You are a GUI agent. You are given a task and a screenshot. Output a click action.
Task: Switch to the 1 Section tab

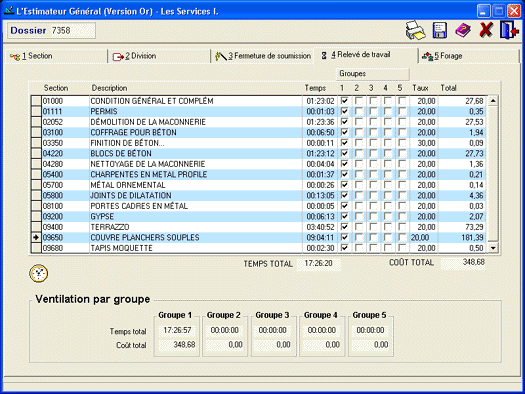click(56, 56)
